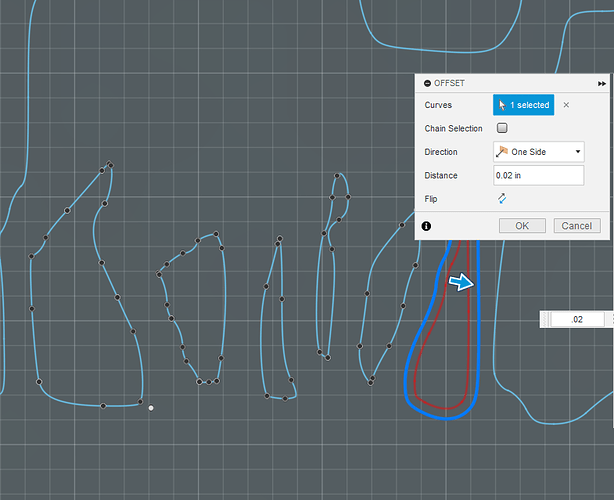Cancel the Offset operation
This screenshot has height=500, width=614.
coord(577,226)
